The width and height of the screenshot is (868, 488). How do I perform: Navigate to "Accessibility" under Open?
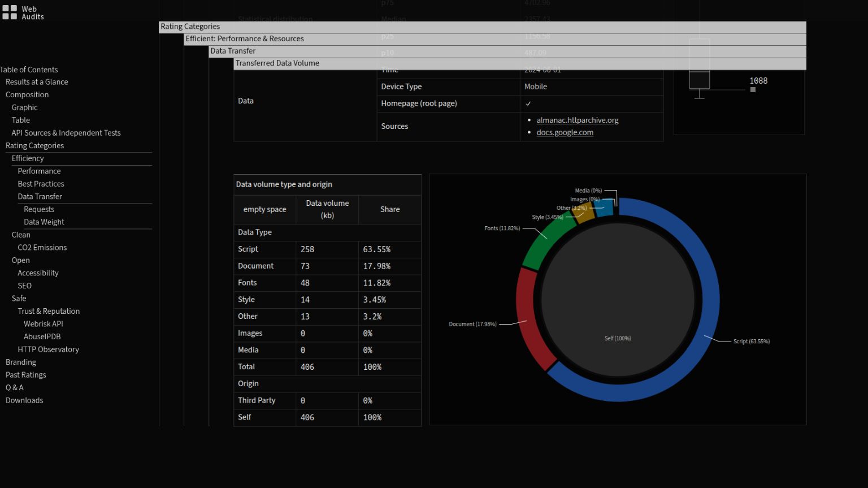[38, 273]
